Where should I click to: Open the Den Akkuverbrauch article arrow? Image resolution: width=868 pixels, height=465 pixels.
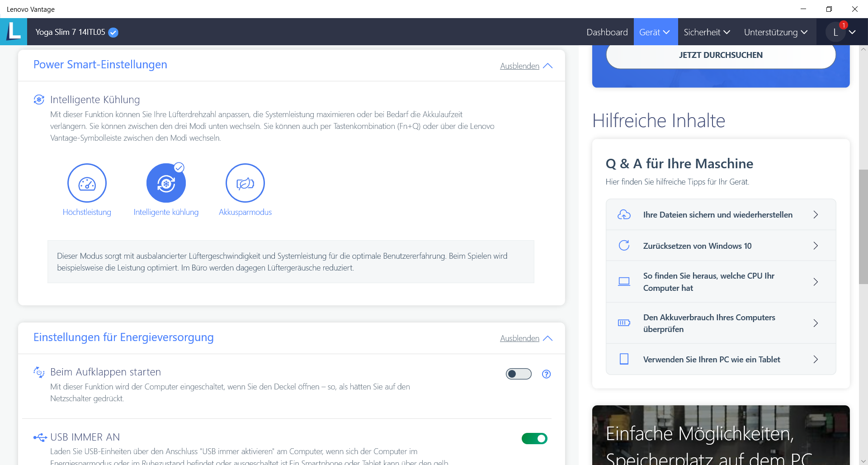(x=816, y=323)
